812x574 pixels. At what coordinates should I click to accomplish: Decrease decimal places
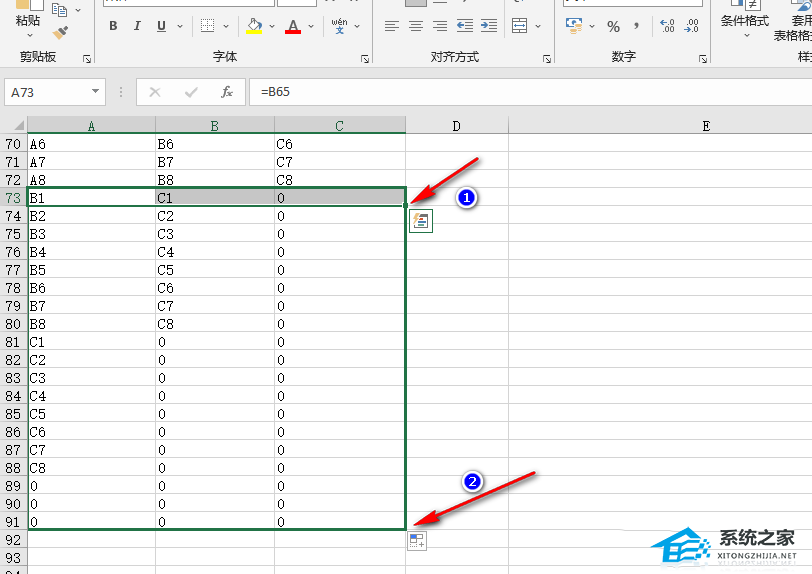[691, 26]
